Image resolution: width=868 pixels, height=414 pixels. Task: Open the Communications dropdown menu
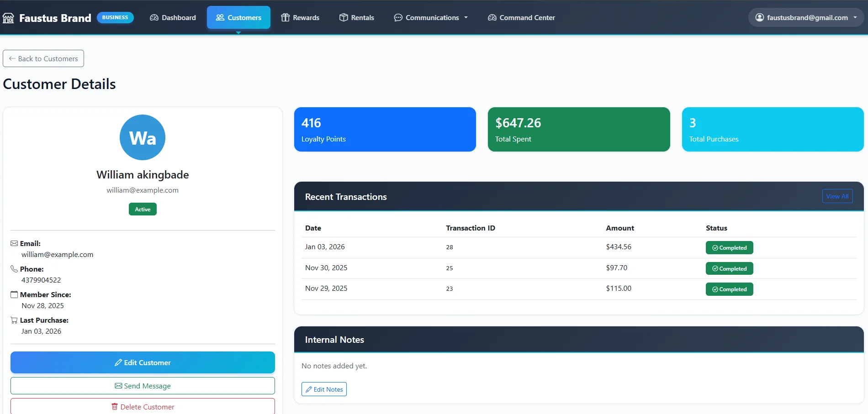click(431, 18)
